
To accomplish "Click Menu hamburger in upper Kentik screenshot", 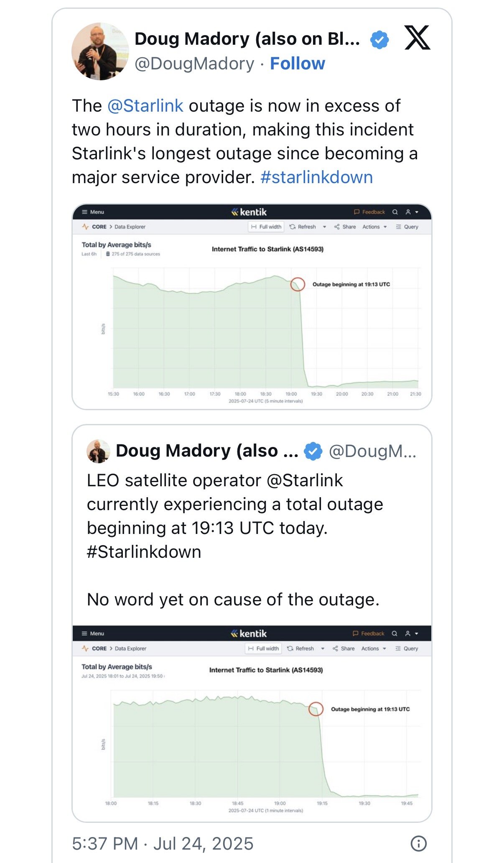I will 93,212.
